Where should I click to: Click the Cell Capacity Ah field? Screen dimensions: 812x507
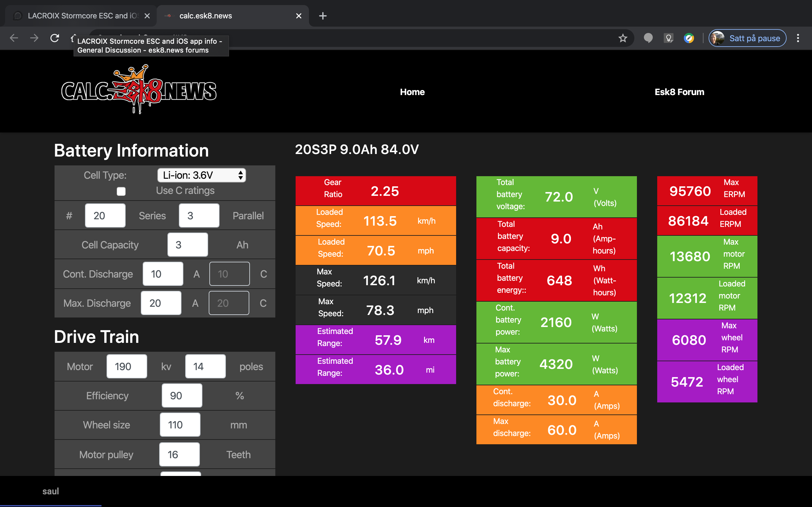[187, 245]
